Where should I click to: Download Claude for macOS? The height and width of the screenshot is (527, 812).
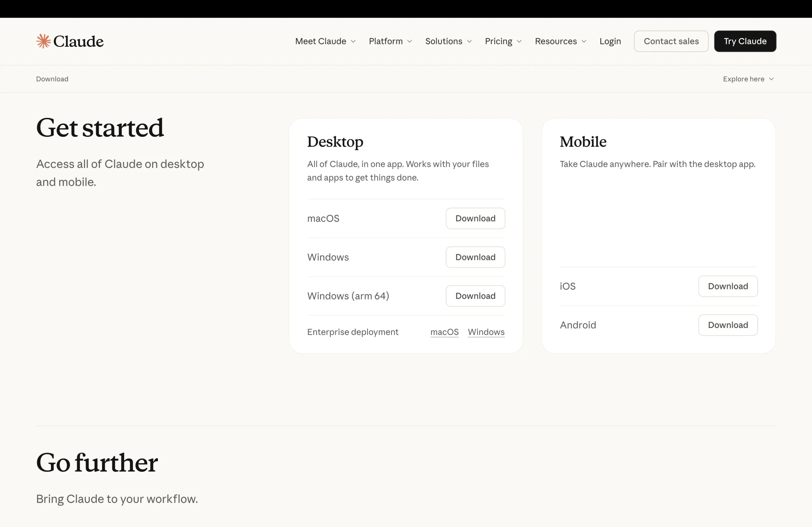475,219
